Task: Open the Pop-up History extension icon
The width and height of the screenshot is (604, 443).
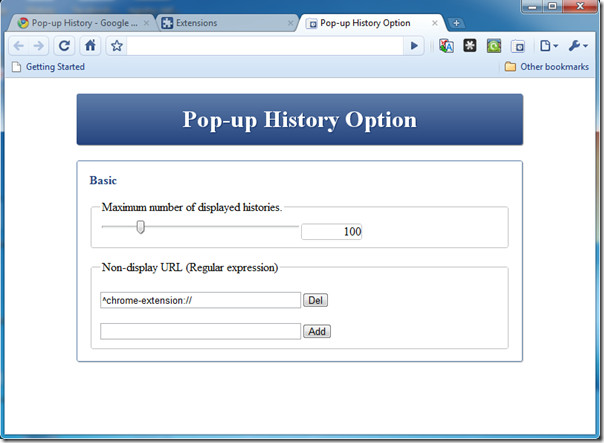Action: point(518,47)
